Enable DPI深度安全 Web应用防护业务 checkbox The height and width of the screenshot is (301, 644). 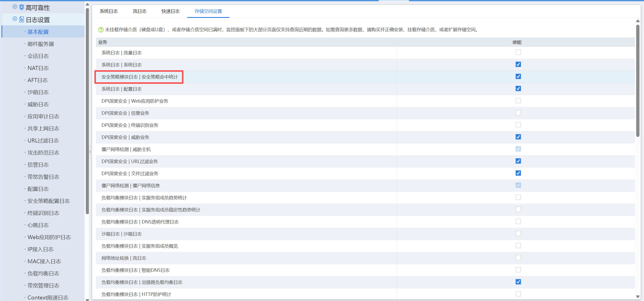pyautogui.click(x=518, y=101)
